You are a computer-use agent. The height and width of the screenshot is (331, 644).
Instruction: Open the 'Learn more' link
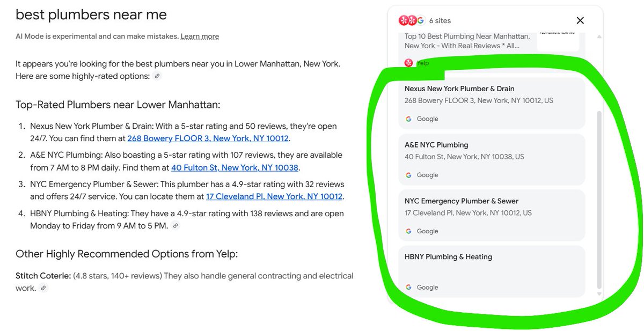(x=200, y=36)
